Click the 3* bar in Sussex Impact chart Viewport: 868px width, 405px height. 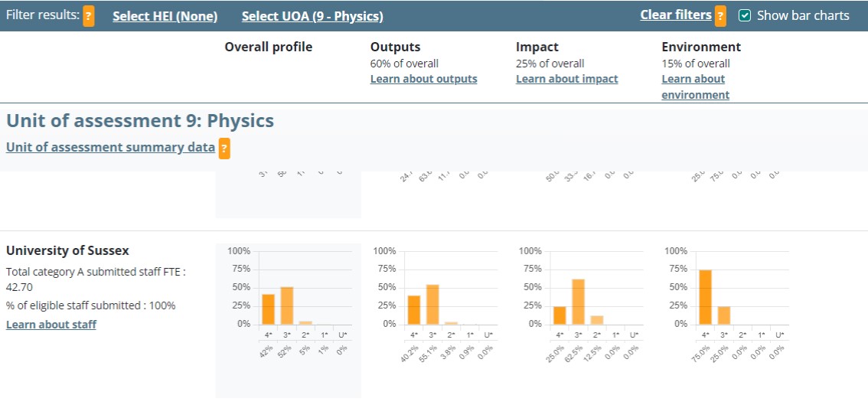(578, 301)
